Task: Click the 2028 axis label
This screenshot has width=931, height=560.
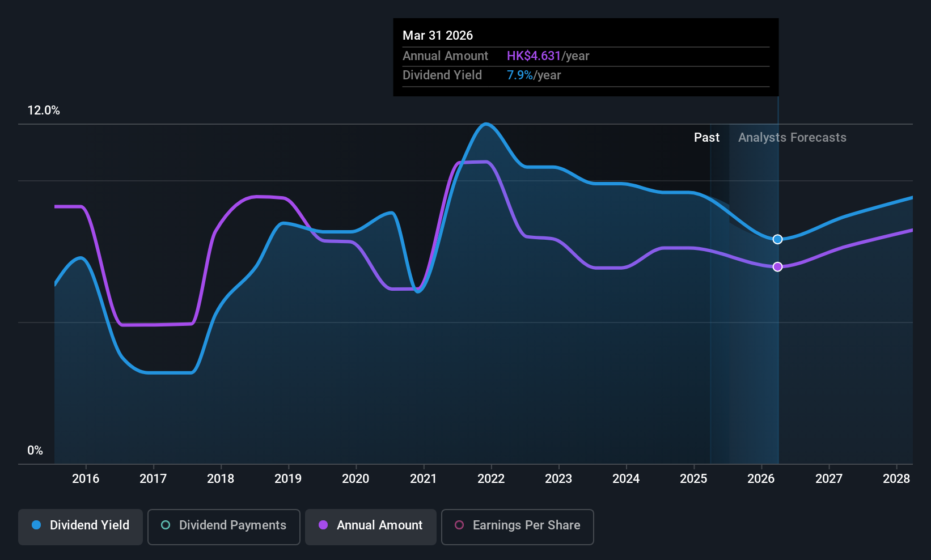Action: [896, 478]
